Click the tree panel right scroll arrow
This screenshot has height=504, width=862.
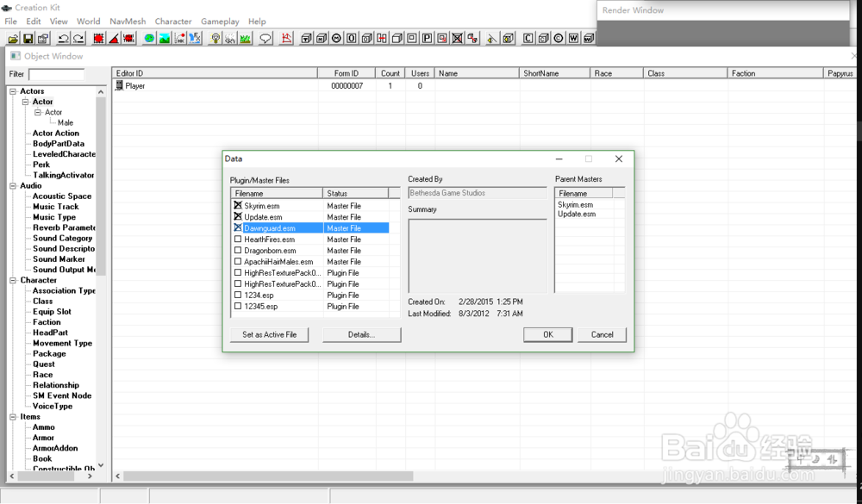91,476
